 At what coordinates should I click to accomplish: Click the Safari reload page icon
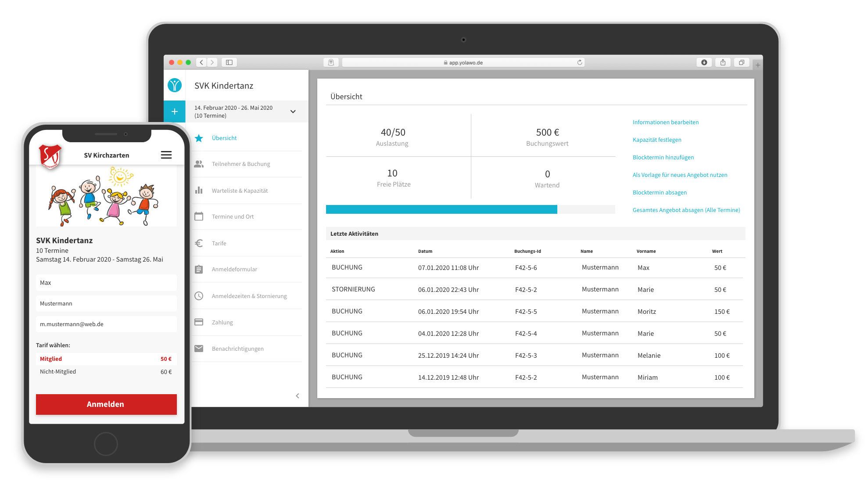[580, 62]
